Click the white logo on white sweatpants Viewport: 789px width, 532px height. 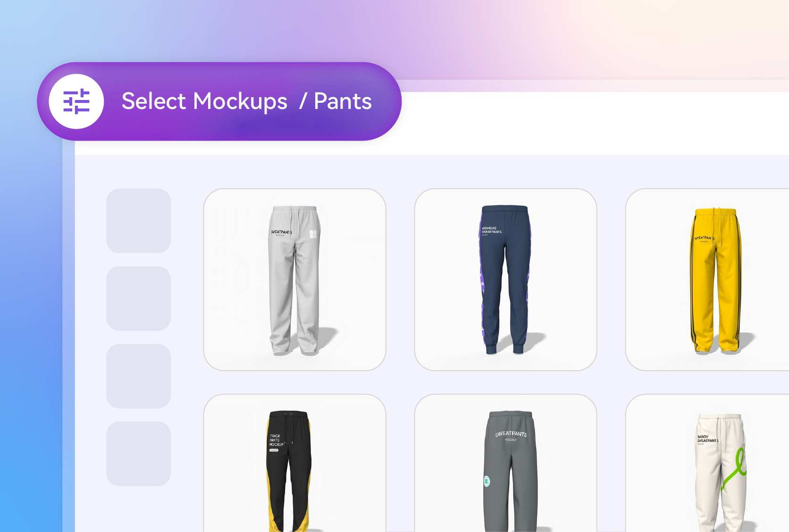(313, 234)
